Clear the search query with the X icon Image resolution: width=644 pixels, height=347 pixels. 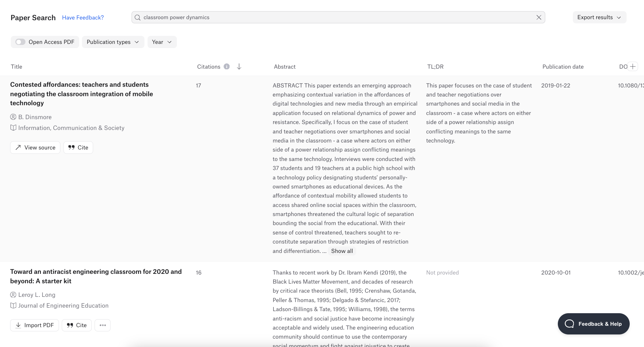click(x=539, y=17)
